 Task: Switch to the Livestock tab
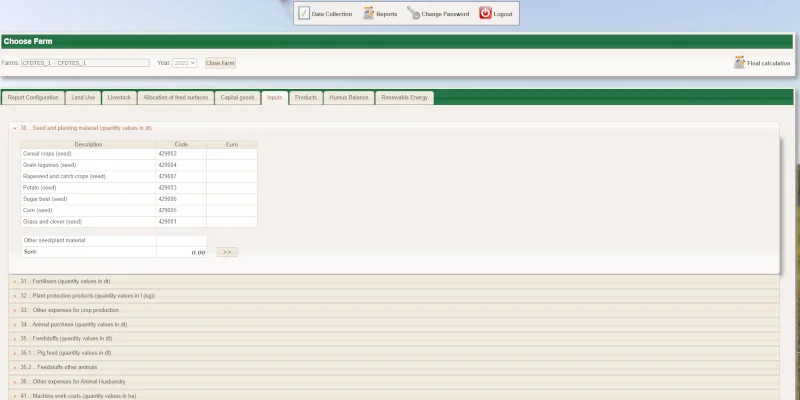(x=119, y=98)
